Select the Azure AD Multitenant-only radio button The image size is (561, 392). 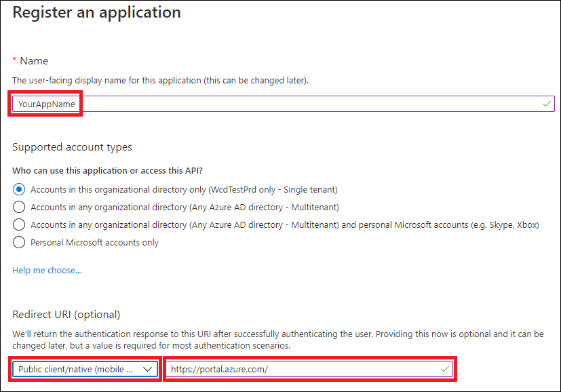pyautogui.click(x=19, y=207)
